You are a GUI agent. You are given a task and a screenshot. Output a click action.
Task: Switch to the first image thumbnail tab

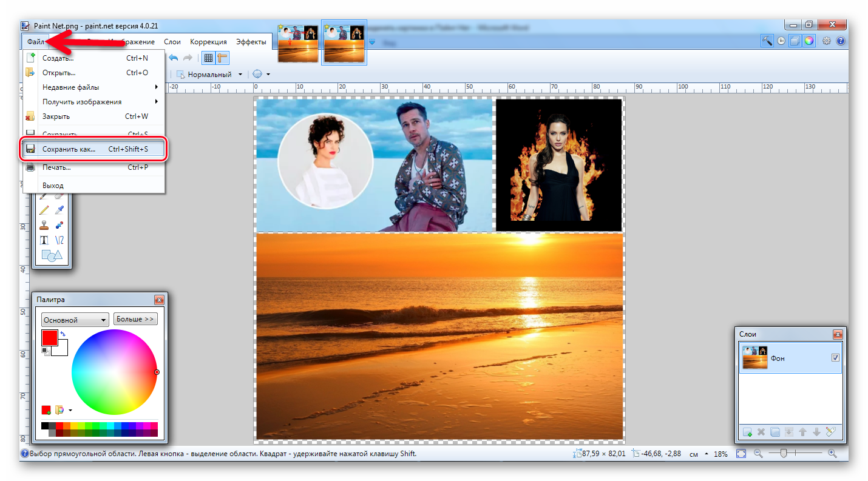(297, 42)
